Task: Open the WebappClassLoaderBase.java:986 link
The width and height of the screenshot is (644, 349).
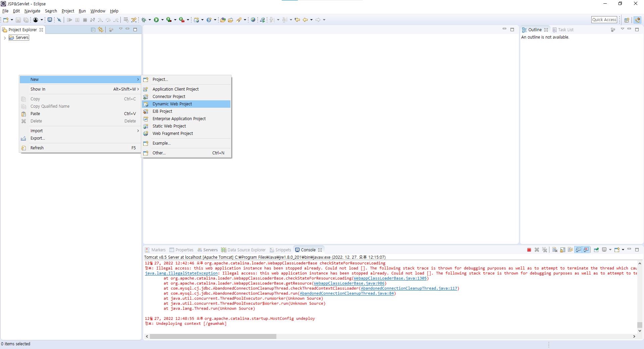Action: click(x=349, y=284)
